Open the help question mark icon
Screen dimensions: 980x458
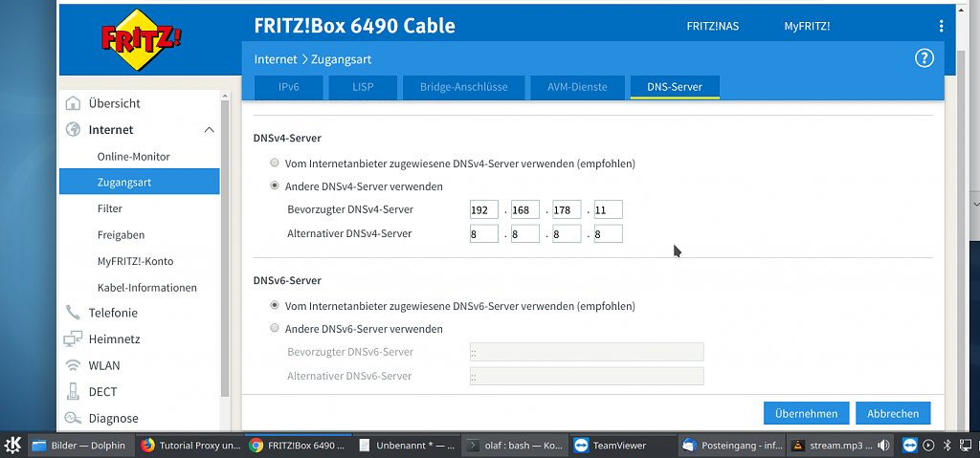[924, 58]
